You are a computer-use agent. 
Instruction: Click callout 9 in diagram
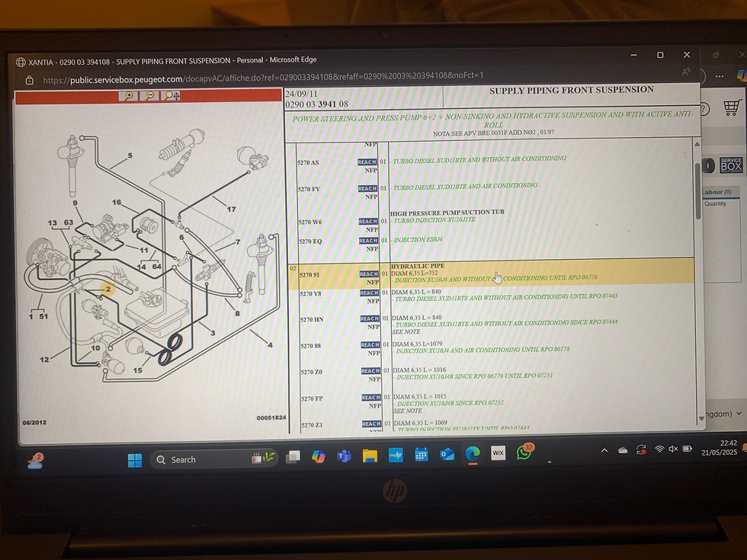(x=75, y=203)
